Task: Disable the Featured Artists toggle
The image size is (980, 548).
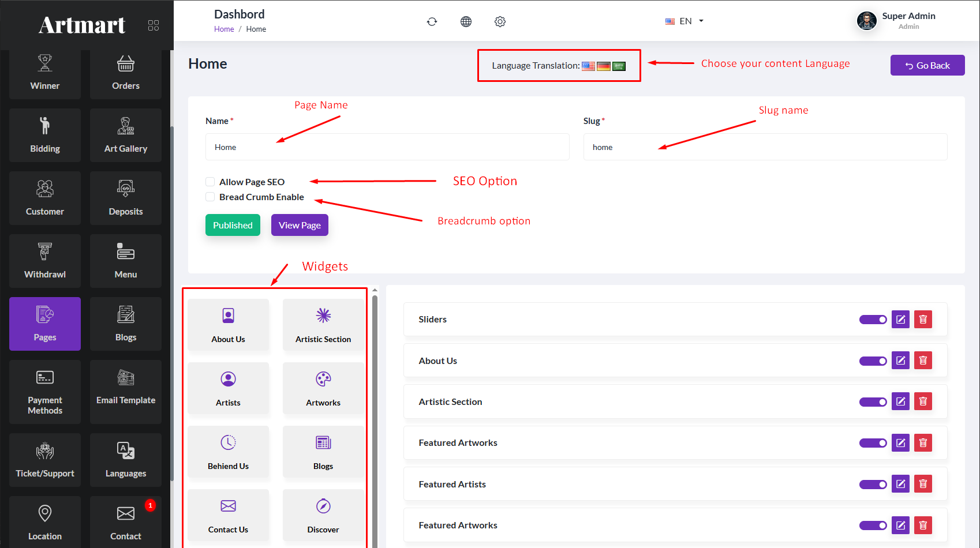Action: coord(873,485)
